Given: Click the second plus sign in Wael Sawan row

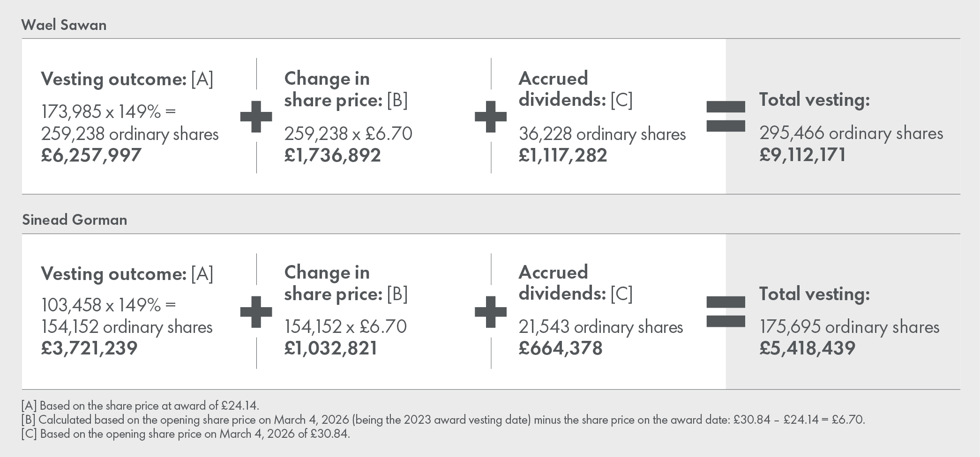Looking at the screenshot, I should point(490,116).
